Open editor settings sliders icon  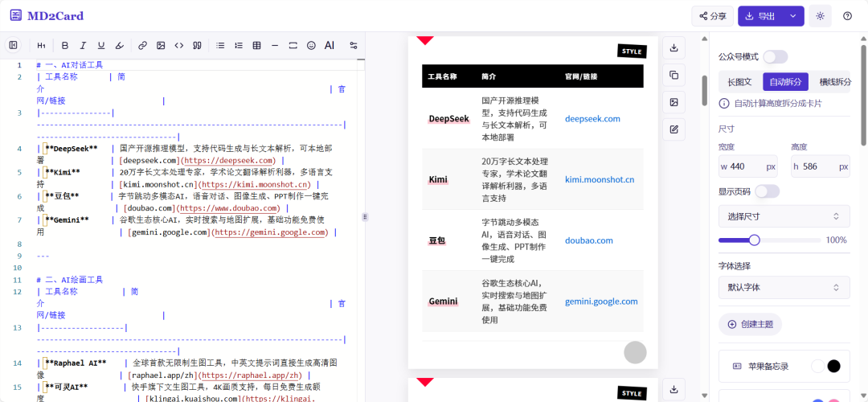point(354,45)
